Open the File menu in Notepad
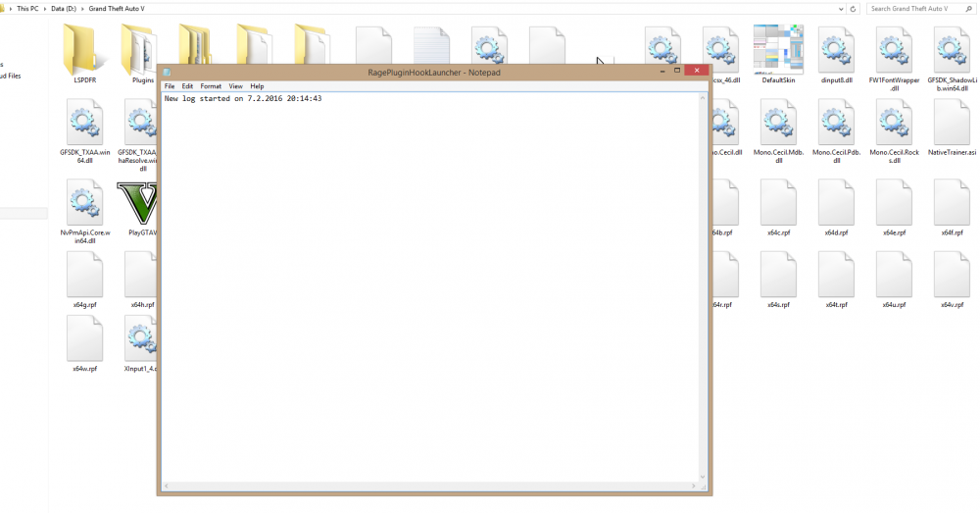 pos(170,86)
